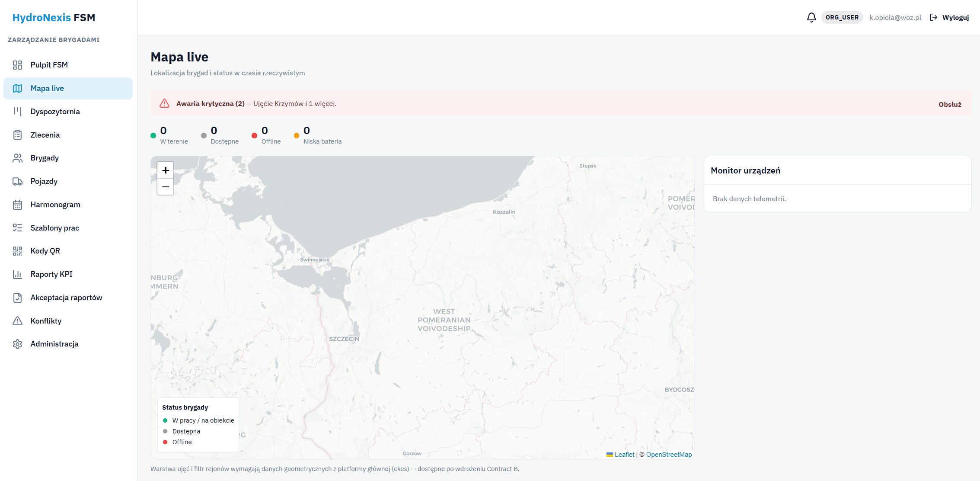Click the Zlecenia clipboard icon
The image size is (980, 481).
pos(17,135)
